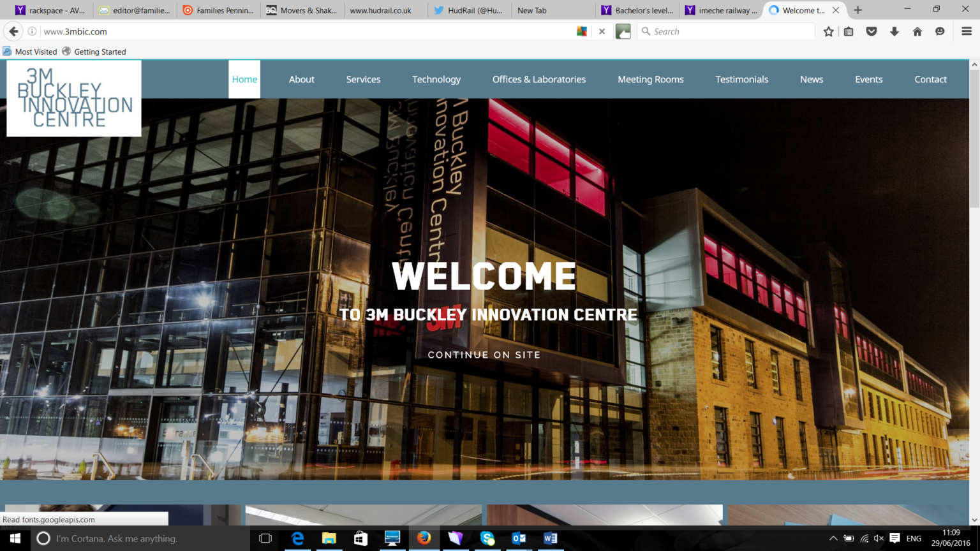This screenshot has width=980, height=551.
Task: Launch Skype from the taskbar
Action: click(487, 539)
